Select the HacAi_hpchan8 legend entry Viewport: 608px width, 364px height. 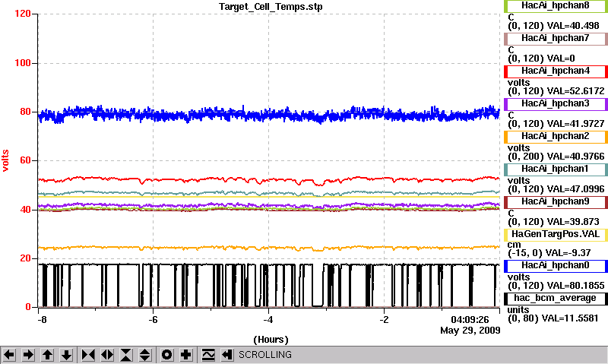556,6
